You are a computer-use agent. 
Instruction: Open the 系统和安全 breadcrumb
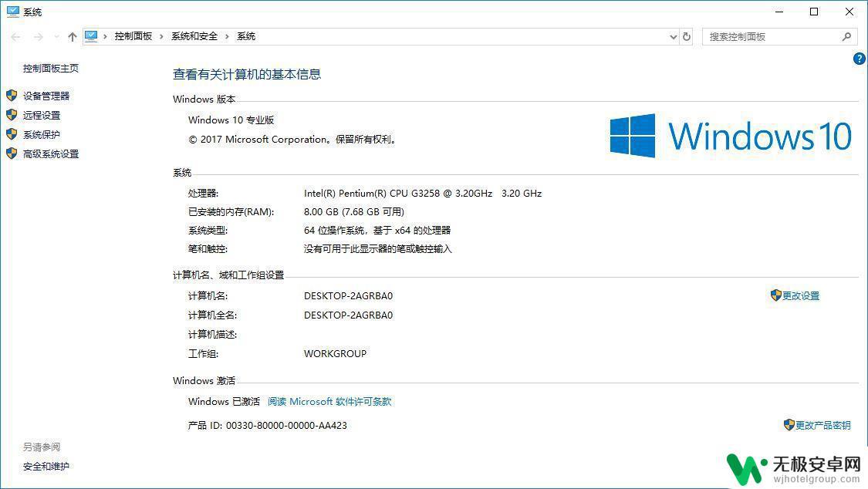[x=194, y=36]
